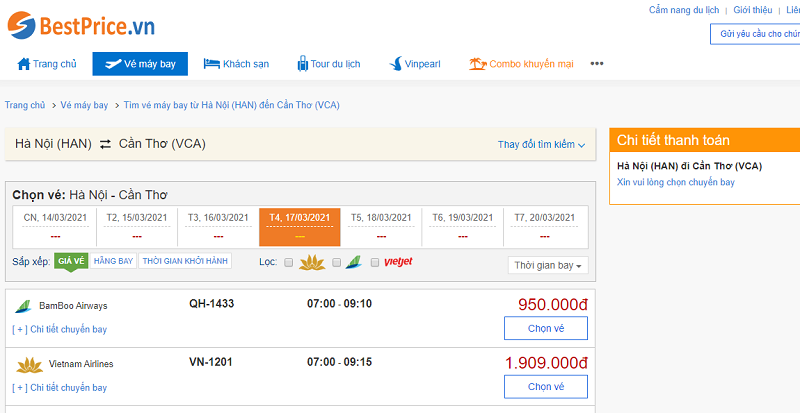Click Chọn vé for the 1.909.000đ flight
The width and height of the screenshot is (800, 413).
[x=546, y=387]
